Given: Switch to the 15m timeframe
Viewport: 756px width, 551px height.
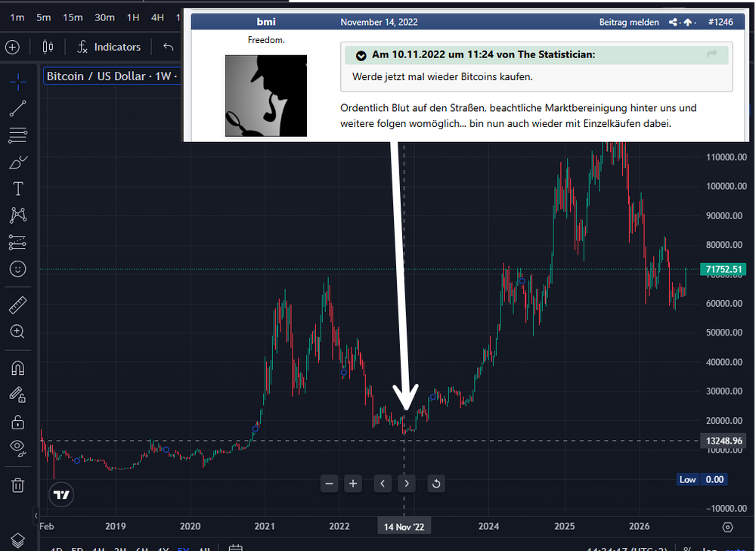Looking at the screenshot, I should tap(73, 18).
